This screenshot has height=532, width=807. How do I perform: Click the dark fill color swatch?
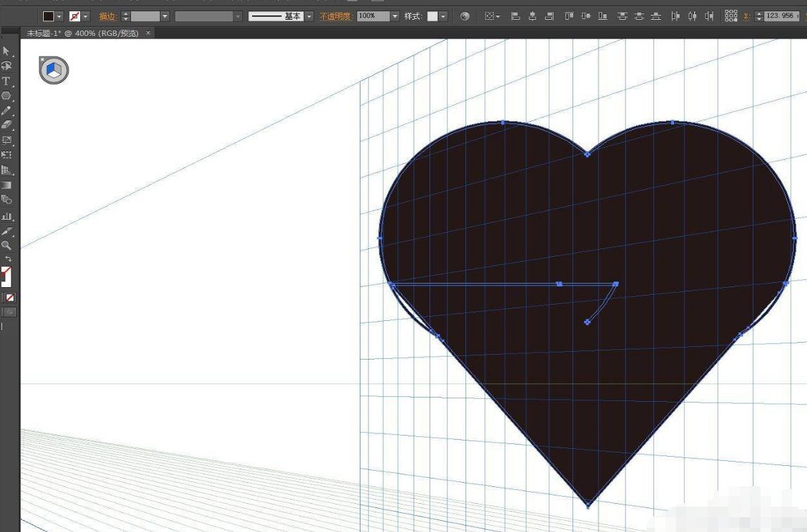49,16
